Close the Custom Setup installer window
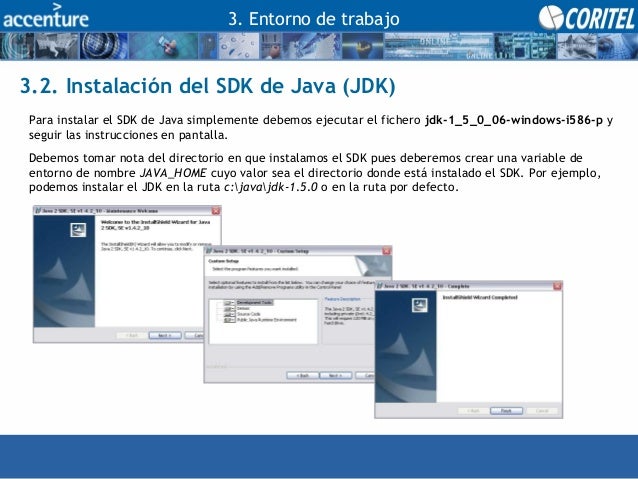Viewport: 638px width, 479px height. pyautogui.click(x=387, y=251)
